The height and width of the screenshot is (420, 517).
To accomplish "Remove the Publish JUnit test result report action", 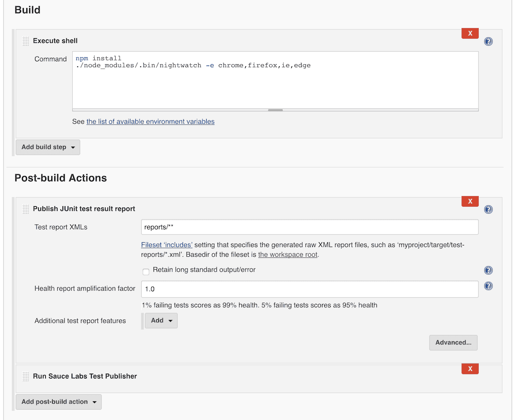I will coord(469,201).
